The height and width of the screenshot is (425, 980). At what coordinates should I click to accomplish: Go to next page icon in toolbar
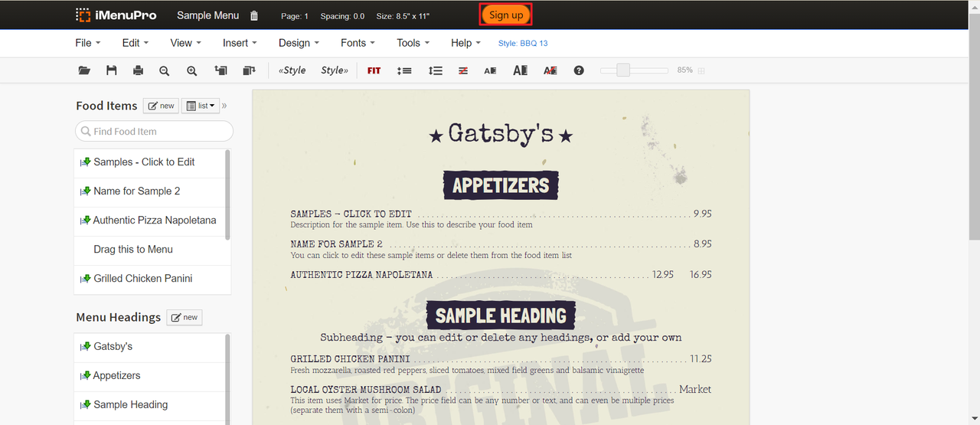[248, 70]
